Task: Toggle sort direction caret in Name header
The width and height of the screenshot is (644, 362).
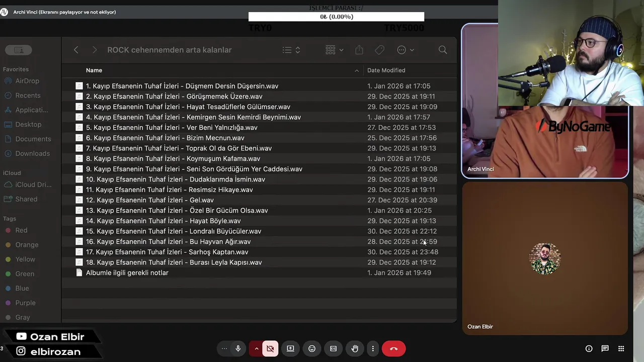Action: [357, 70]
